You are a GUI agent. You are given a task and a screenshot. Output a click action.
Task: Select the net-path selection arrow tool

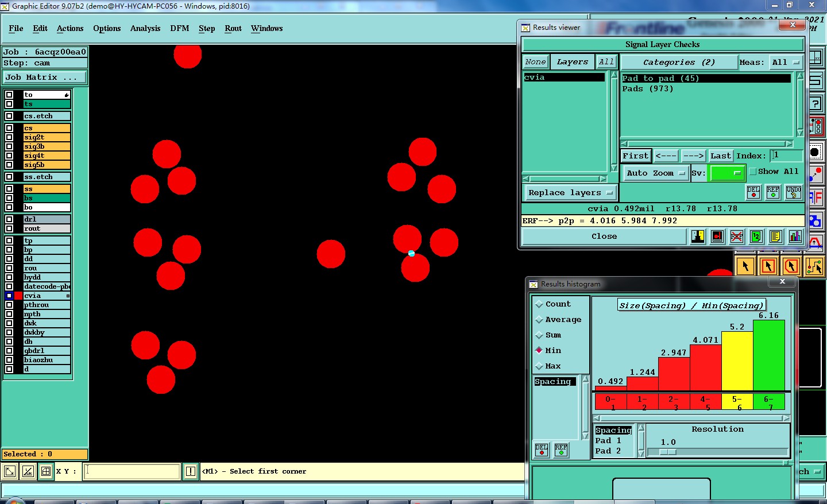814,266
